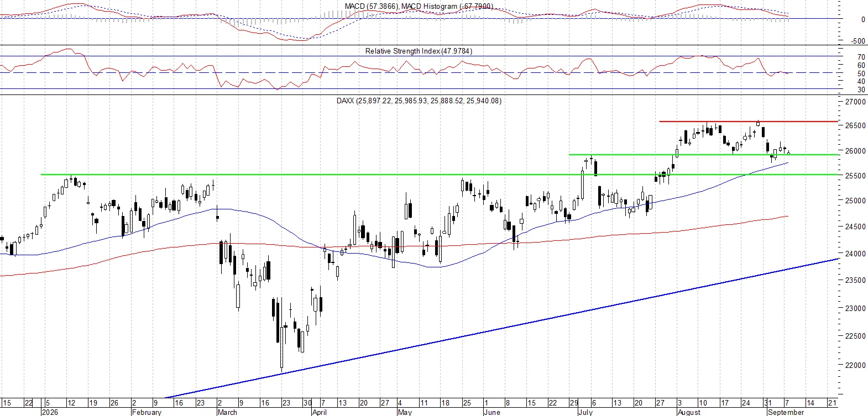Click the 26500 price axis label
This screenshot has width=868, height=416.
[x=855, y=125]
